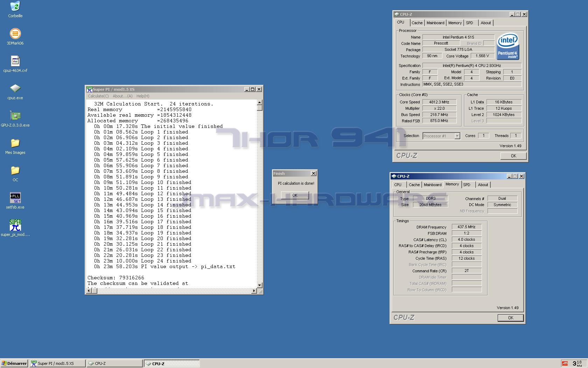
Task: Open About menu in Super PI
Action: pyautogui.click(x=122, y=96)
